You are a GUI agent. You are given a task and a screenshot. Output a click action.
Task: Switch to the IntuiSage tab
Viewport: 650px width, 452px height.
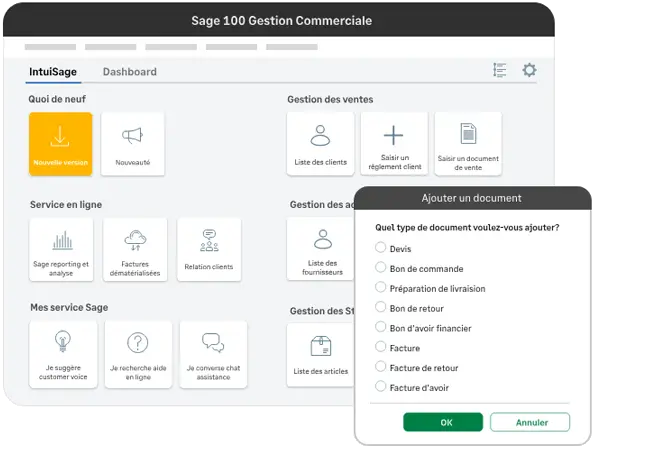click(x=53, y=72)
